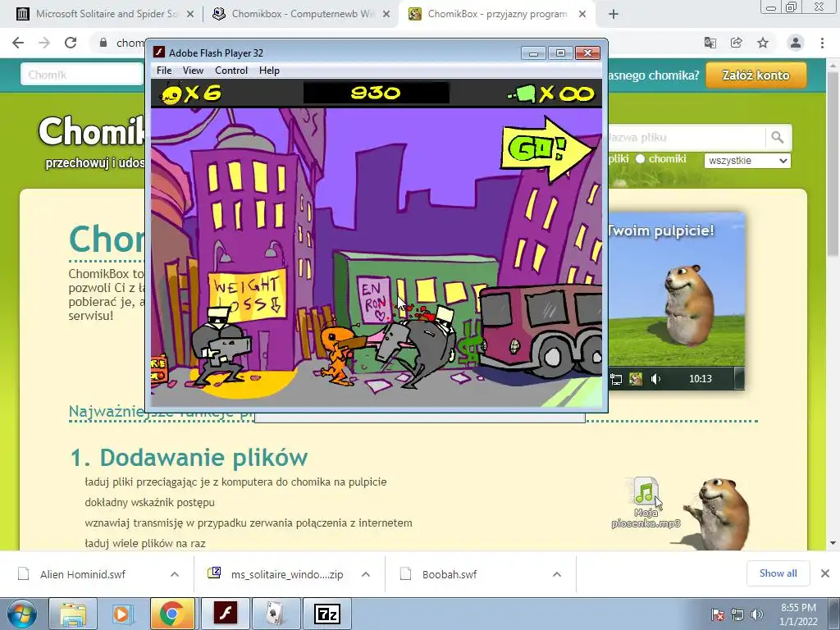Viewport: 840px width, 630px height.
Task: Open the View menu in Flash Player
Action: click(193, 71)
